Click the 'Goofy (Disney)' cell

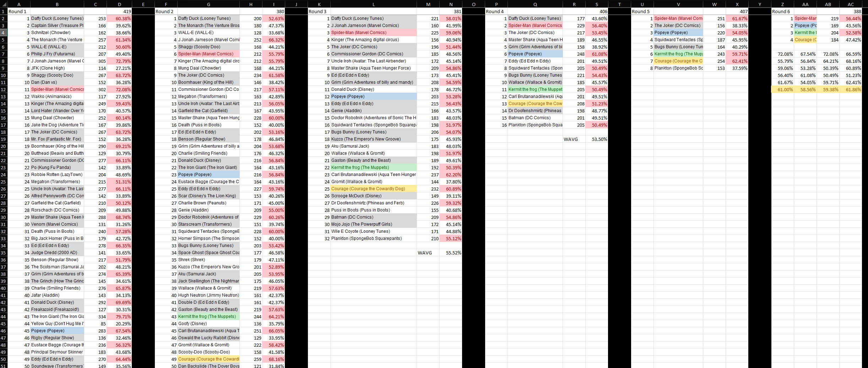(208, 324)
